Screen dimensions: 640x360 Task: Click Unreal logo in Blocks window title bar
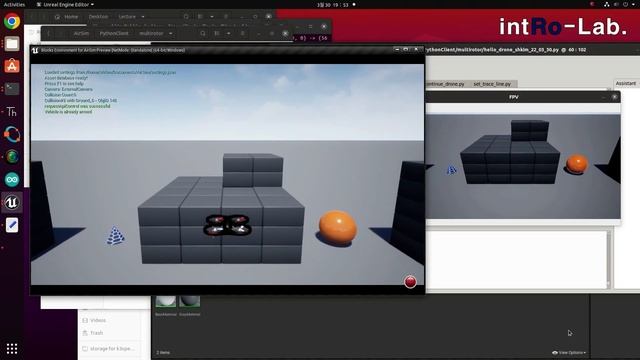click(x=35, y=50)
